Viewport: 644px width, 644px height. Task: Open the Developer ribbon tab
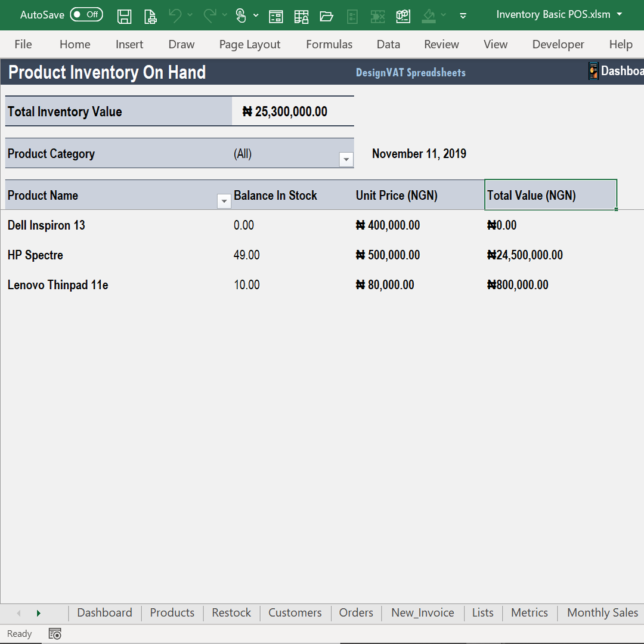pos(558,44)
